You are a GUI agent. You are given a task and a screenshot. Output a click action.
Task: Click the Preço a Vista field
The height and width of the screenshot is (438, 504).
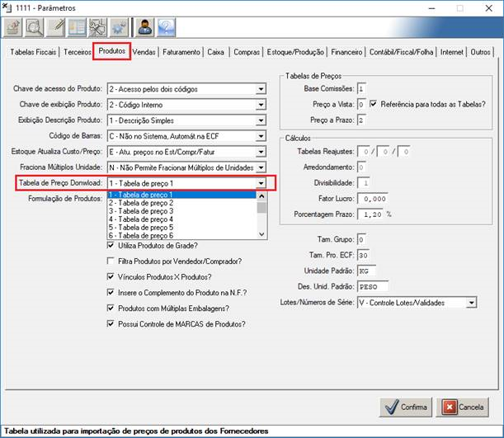tap(361, 105)
